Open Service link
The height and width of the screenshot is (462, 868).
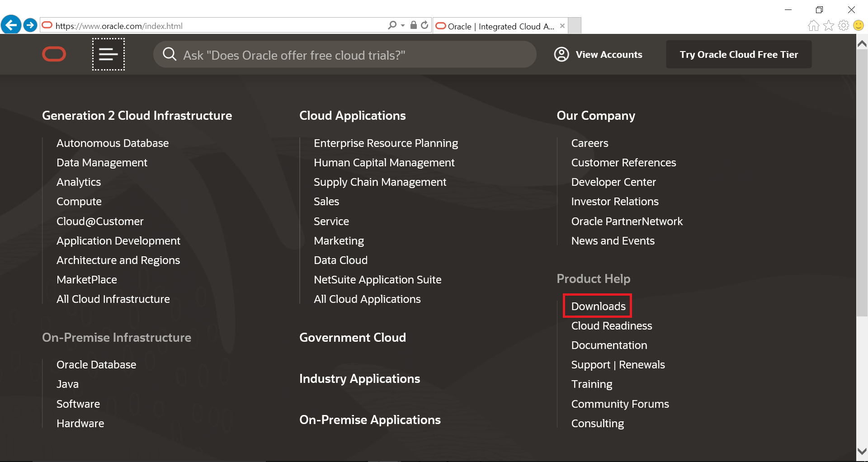point(331,221)
